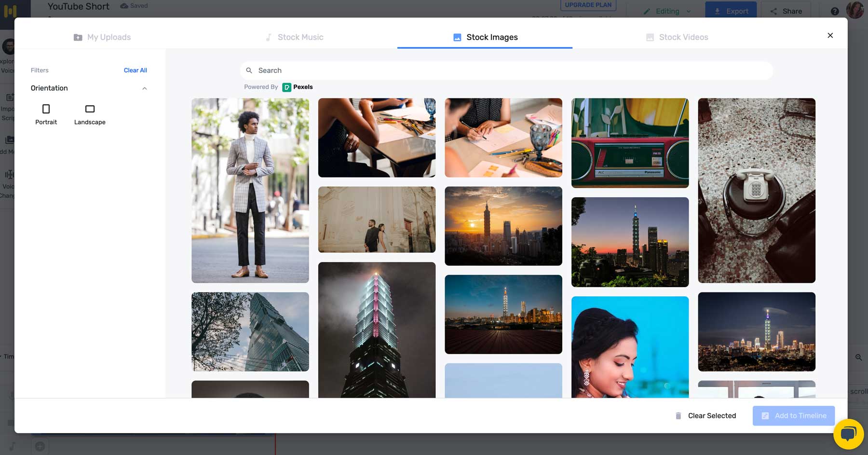Close the stock media dialog
The height and width of the screenshot is (455, 868).
pos(830,35)
